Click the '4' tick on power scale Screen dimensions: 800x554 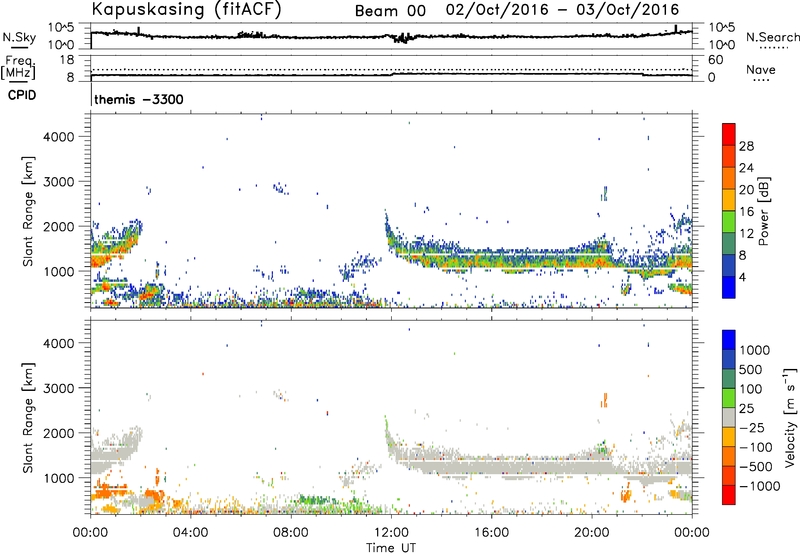[x=742, y=278]
